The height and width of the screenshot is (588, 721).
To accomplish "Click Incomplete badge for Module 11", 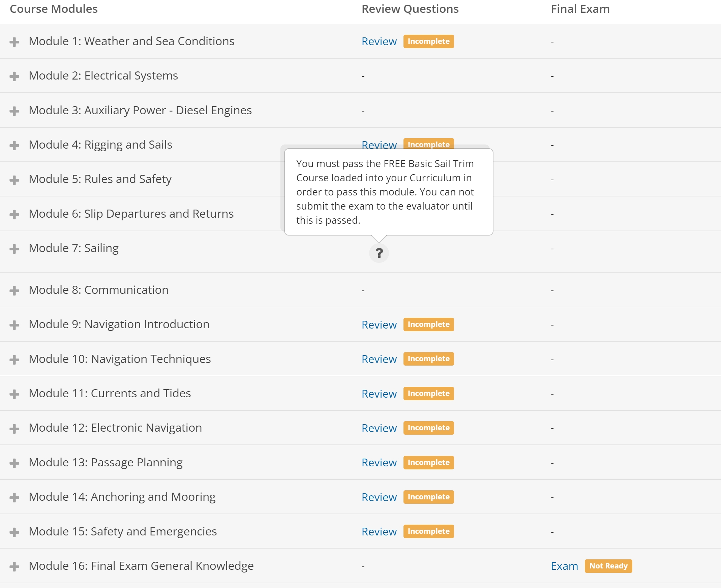I will 428,394.
